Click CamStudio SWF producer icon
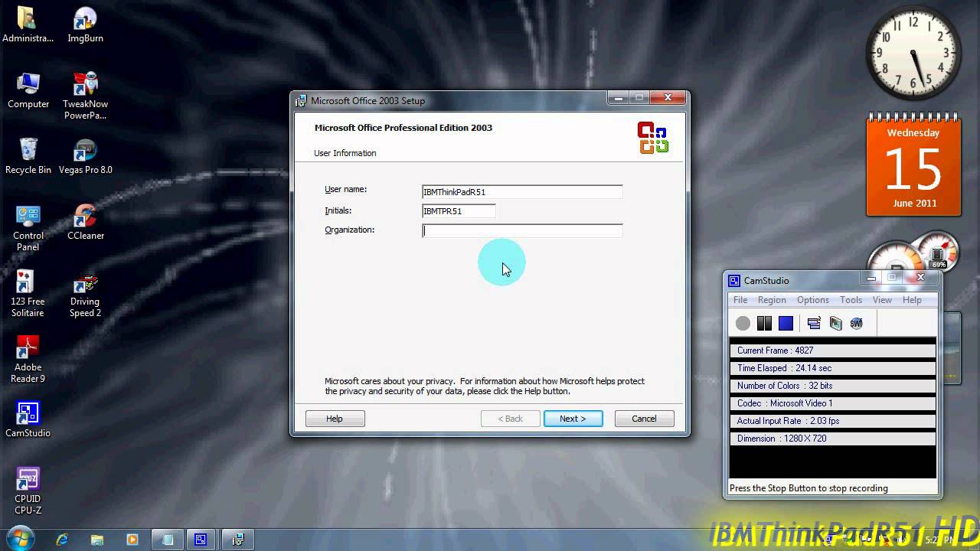The image size is (980, 551). (x=856, y=324)
